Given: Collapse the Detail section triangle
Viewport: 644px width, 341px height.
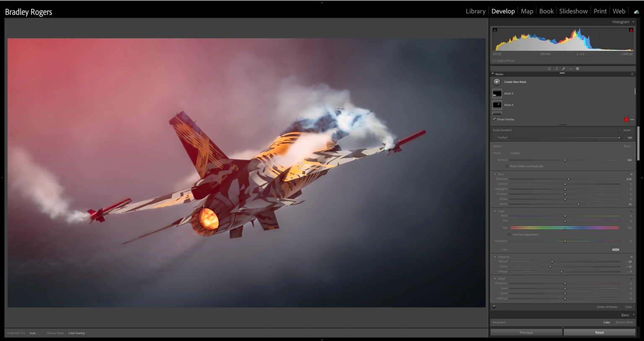Looking at the screenshot, I should 495,279.
